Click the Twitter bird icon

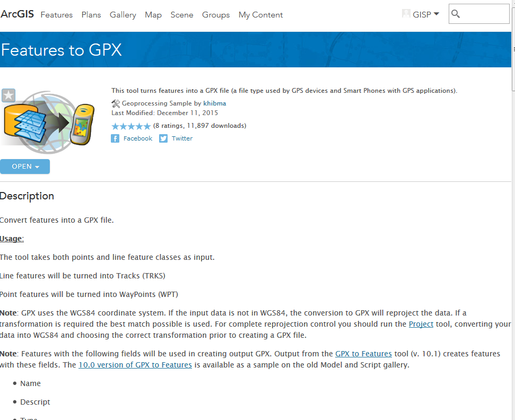click(x=163, y=138)
